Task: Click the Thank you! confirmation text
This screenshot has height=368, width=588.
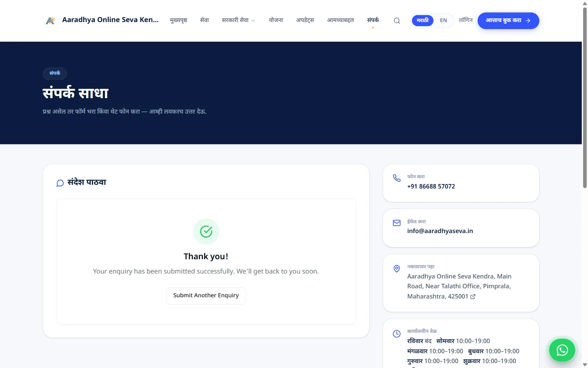Action: [206, 256]
